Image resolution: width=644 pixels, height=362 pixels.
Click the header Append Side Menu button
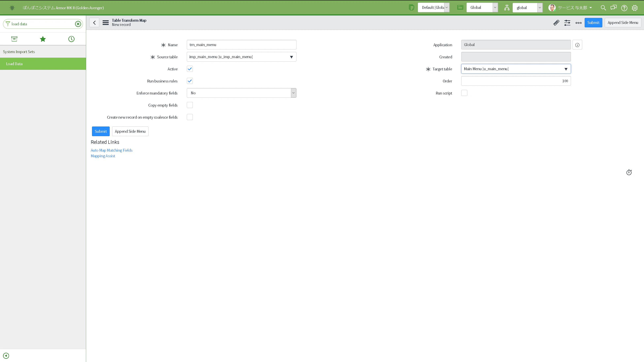pos(623,23)
